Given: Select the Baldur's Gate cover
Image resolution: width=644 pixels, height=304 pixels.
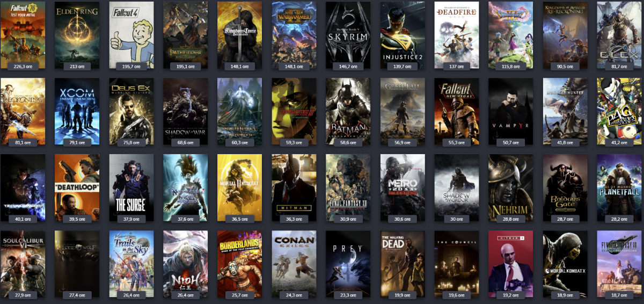Looking at the screenshot, I should coord(565,188).
